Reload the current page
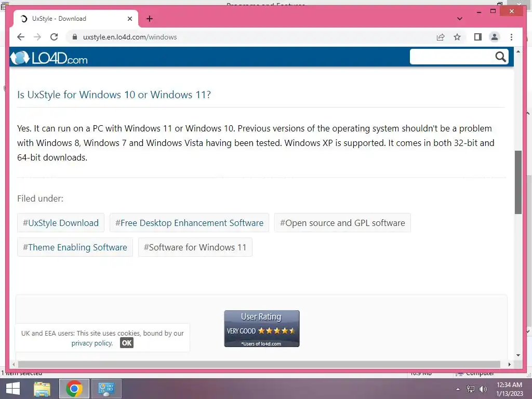The image size is (532, 399). tap(54, 37)
